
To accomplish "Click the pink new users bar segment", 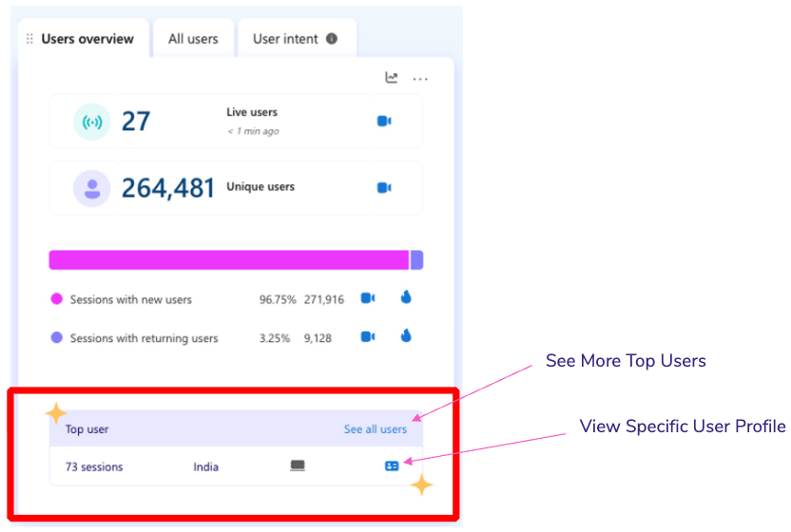I will 228,260.
